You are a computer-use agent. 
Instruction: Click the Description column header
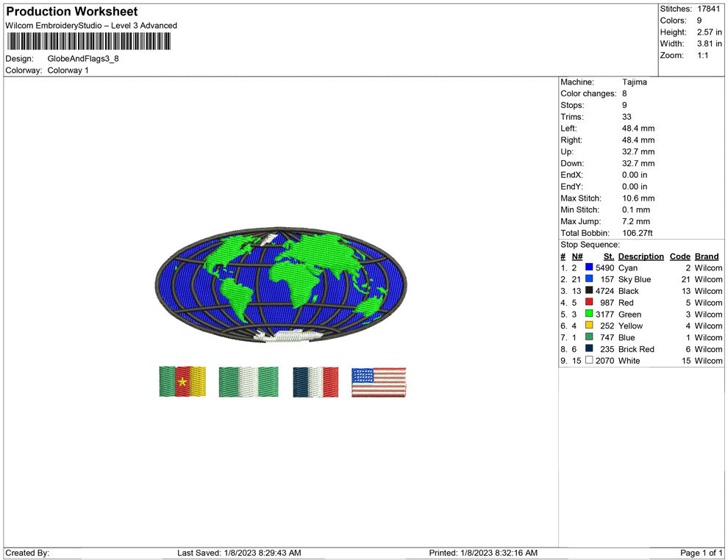click(640, 256)
